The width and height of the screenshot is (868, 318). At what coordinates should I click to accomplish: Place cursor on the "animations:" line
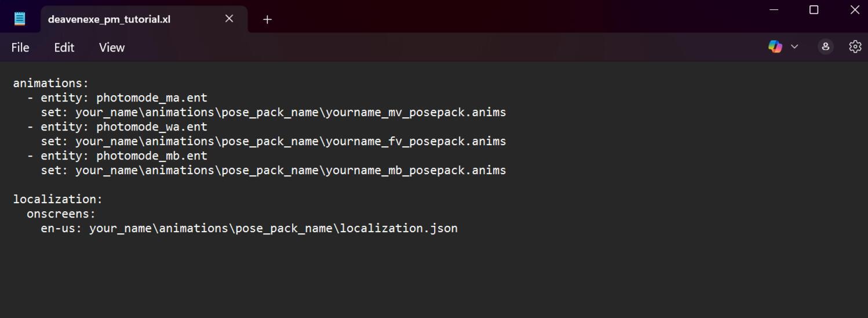tap(51, 84)
